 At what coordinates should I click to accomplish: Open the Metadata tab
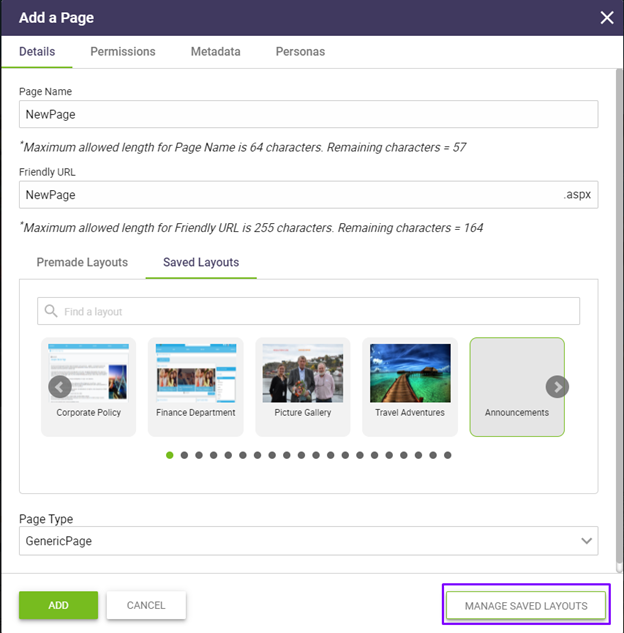point(216,52)
